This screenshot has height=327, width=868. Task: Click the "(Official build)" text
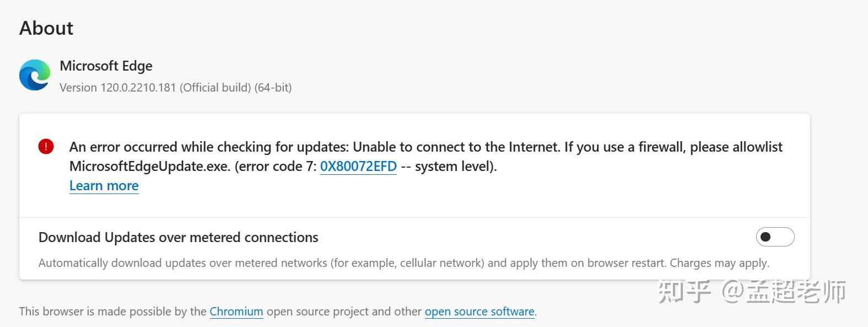pyautogui.click(x=215, y=88)
